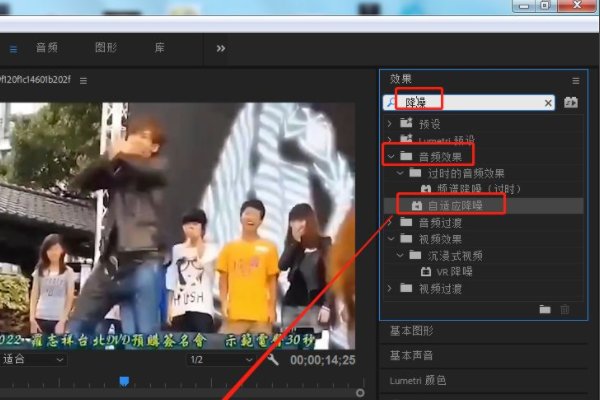The width and height of the screenshot is (600, 400).
Task: Open the 适合 zoom level dropdown
Action: [33, 359]
